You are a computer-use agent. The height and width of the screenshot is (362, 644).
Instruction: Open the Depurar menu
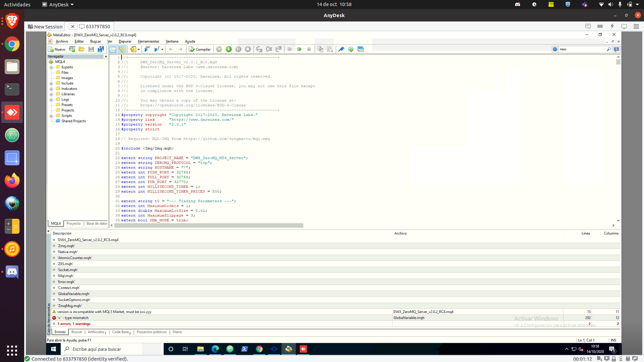pos(125,41)
